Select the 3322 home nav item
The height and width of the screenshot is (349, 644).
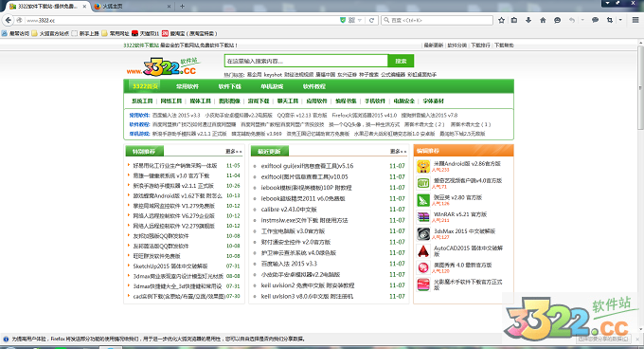[x=145, y=86]
